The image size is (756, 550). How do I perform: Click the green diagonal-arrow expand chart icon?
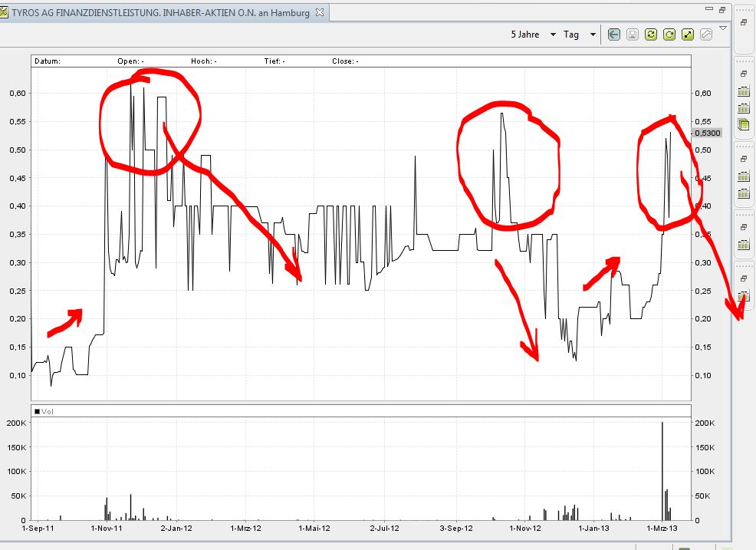point(688,35)
